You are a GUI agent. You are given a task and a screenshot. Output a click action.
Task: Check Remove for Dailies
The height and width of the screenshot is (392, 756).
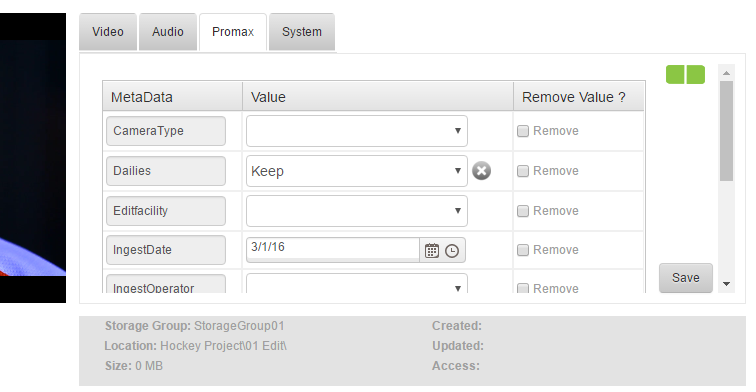(523, 171)
